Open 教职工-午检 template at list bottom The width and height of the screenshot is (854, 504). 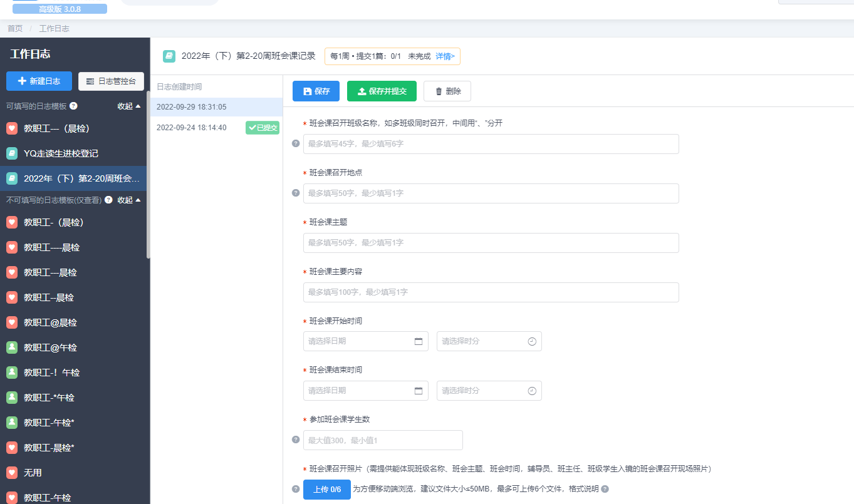73,497
